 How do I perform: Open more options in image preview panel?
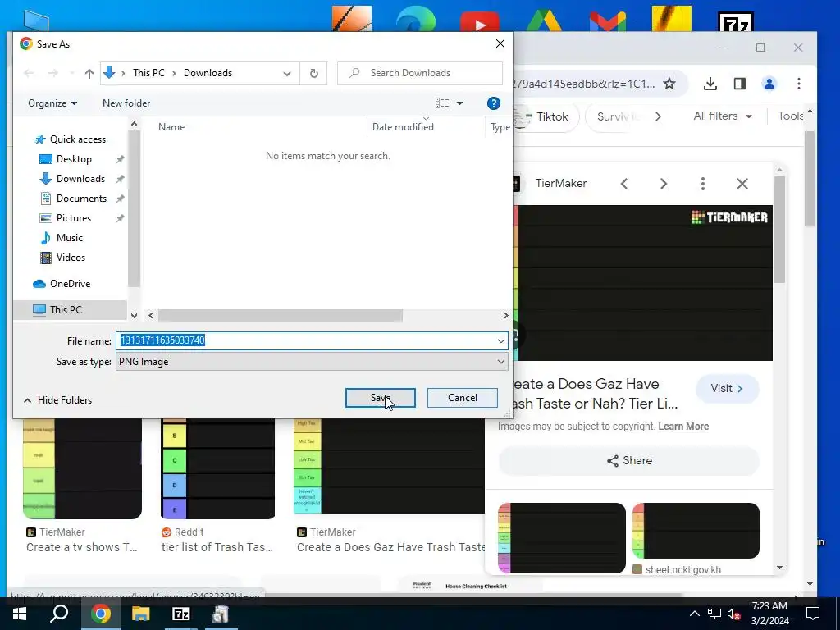coord(703,184)
